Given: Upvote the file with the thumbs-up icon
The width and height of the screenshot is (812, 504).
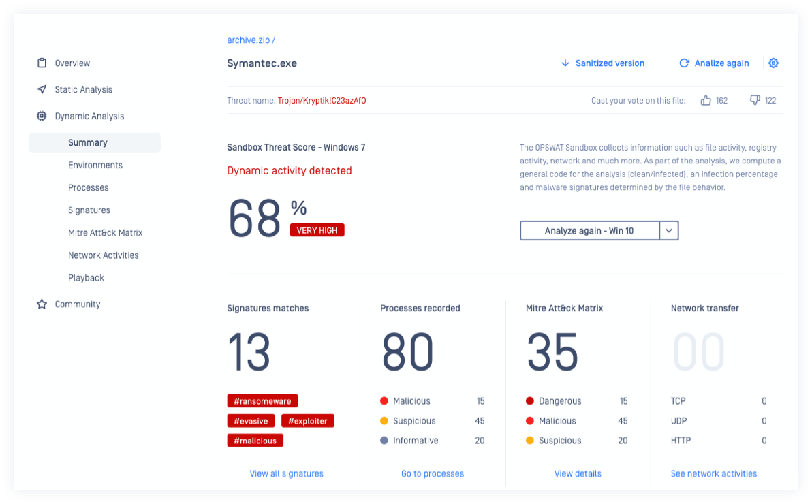Looking at the screenshot, I should click(x=706, y=100).
